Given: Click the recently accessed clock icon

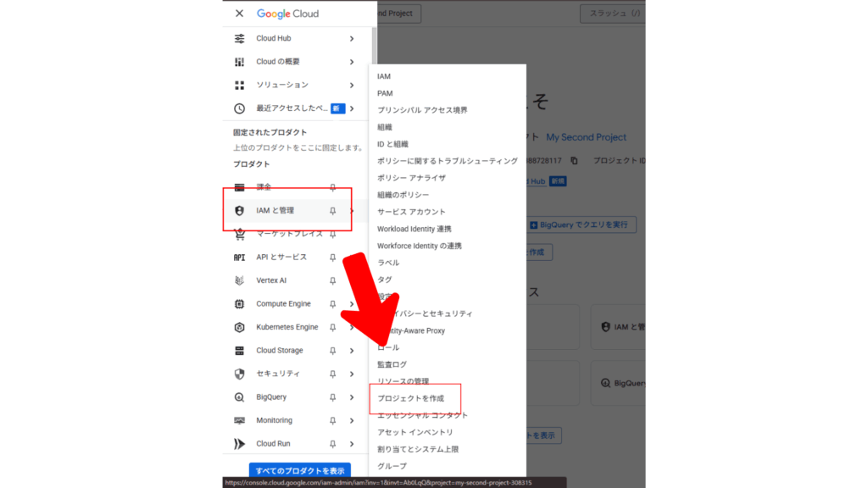Looking at the screenshot, I should (x=239, y=108).
